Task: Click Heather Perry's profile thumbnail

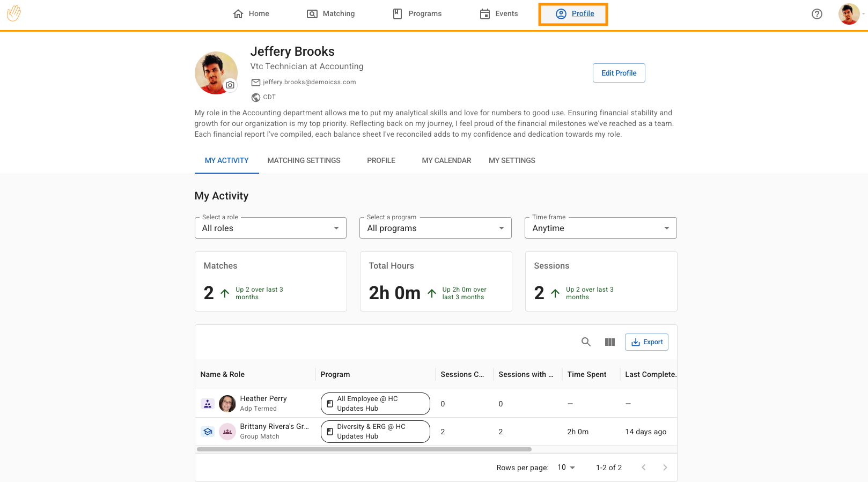Action: coord(227,404)
